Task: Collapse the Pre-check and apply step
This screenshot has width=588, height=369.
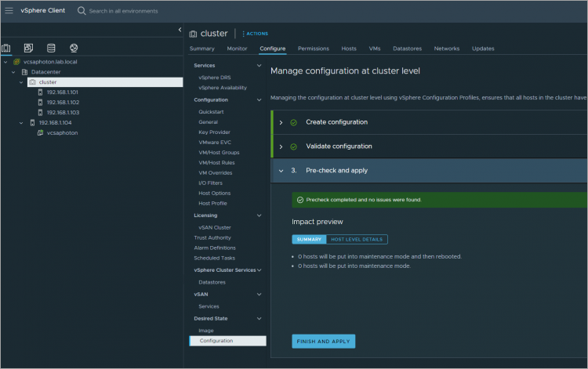Action: pyautogui.click(x=281, y=171)
